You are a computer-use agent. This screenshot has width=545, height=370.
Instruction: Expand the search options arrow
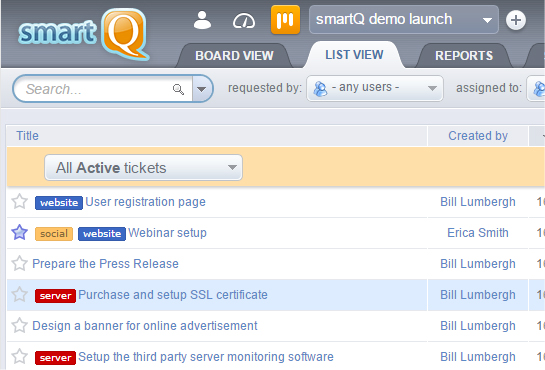click(x=202, y=89)
